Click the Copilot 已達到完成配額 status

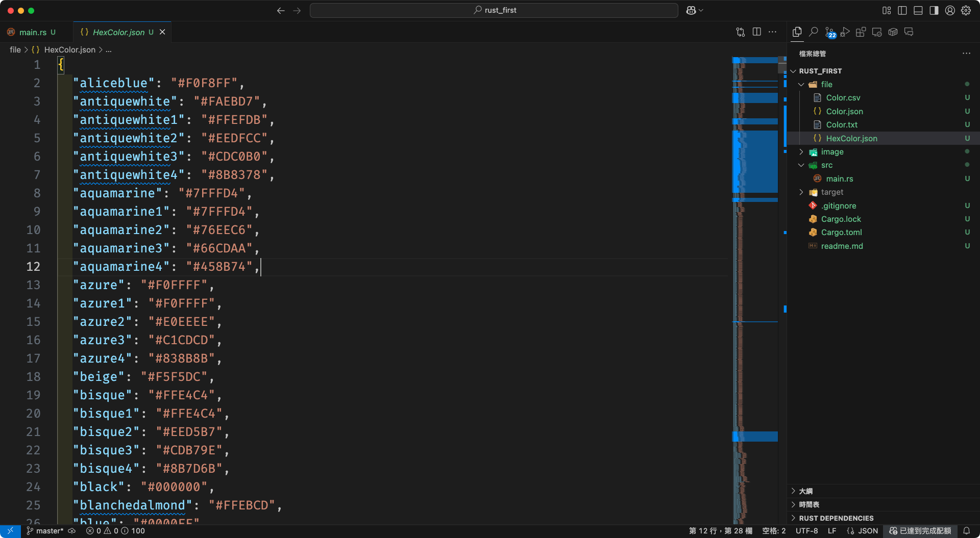(x=920, y=531)
